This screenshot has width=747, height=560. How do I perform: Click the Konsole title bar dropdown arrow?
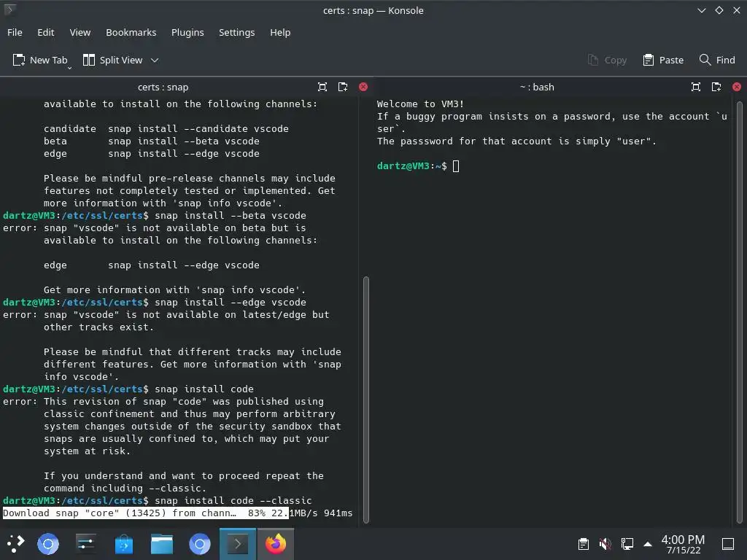(701, 10)
